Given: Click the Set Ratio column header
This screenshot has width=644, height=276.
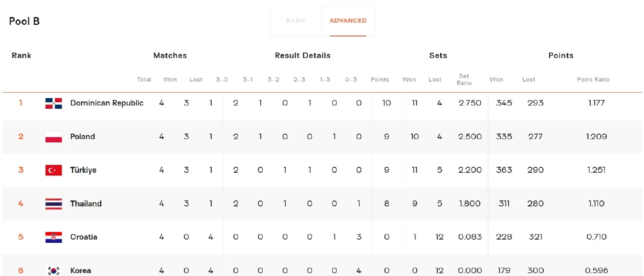Looking at the screenshot, I should 464,80.
